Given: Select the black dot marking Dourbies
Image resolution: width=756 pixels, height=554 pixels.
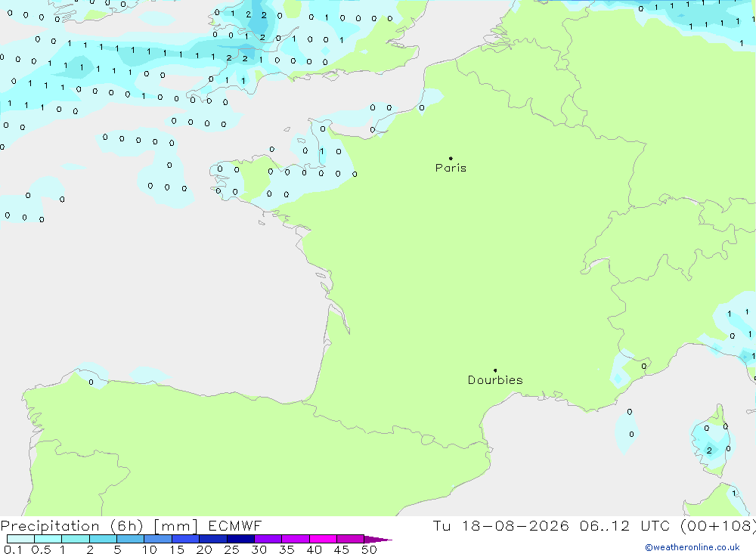Looking at the screenshot, I should point(495,370).
